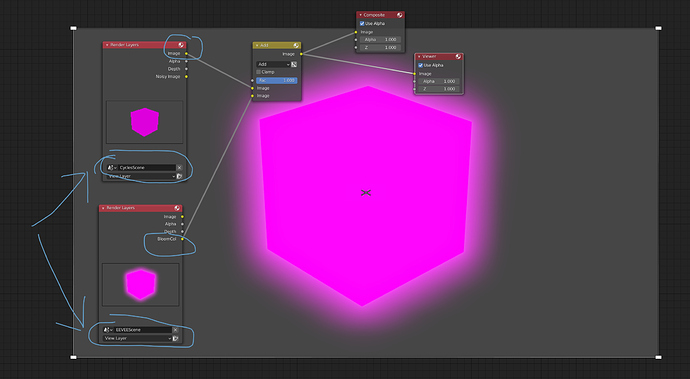Open View Layer dropdown under EEVEEScene
The image size is (690, 379).
[x=137, y=338]
